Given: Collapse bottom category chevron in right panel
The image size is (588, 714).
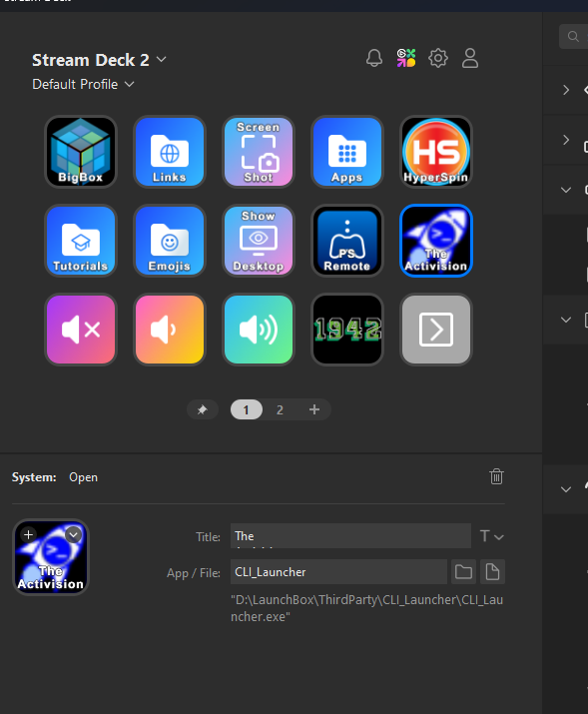Looking at the screenshot, I should click(566, 489).
